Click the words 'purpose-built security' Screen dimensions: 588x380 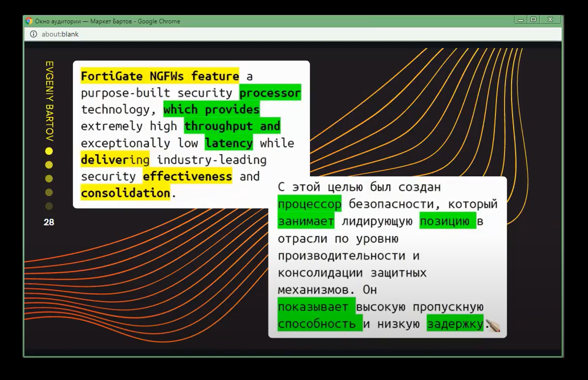tap(156, 93)
